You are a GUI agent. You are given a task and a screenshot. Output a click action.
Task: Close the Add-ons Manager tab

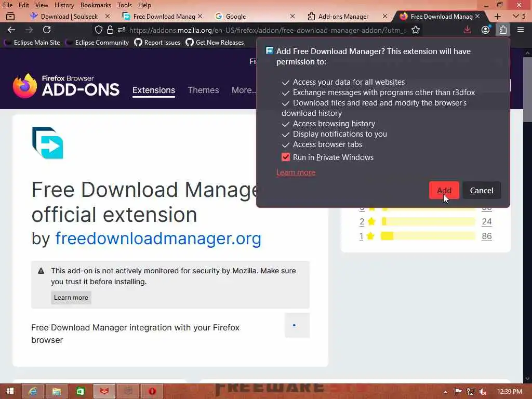(x=385, y=16)
